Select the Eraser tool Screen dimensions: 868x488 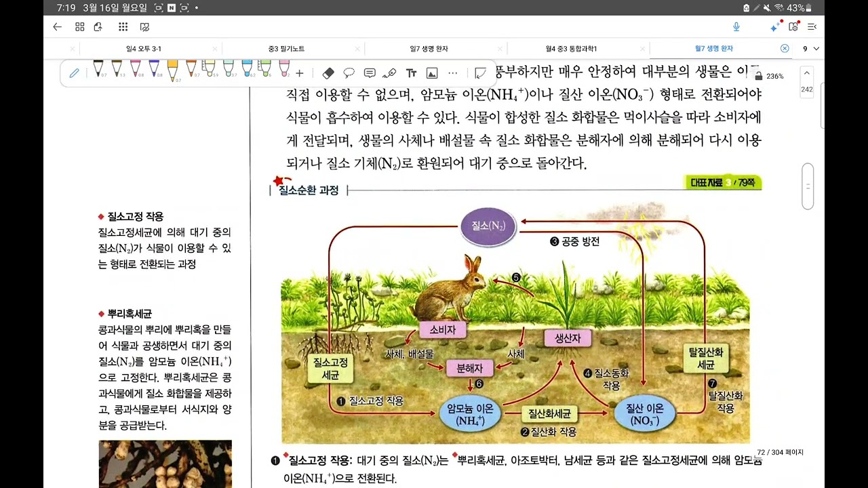[x=328, y=73]
